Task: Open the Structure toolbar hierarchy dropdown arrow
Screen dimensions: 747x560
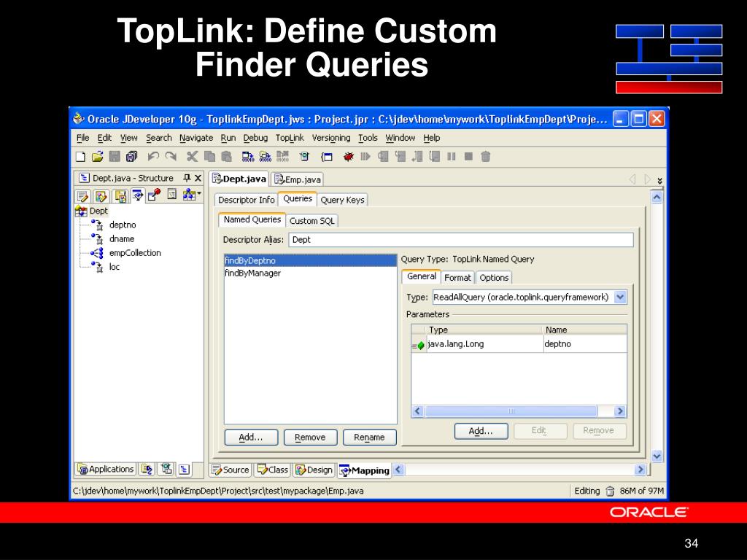Action: [x=199, y=193]
